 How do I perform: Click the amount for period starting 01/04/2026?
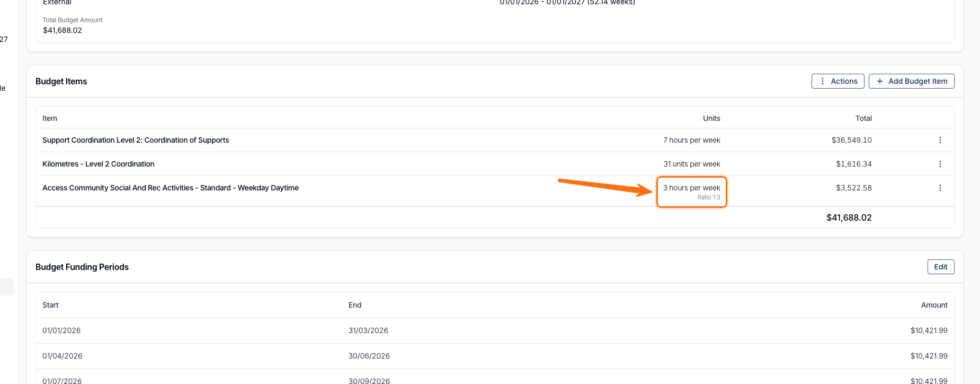pyautogui.click(x=929, y=356)
